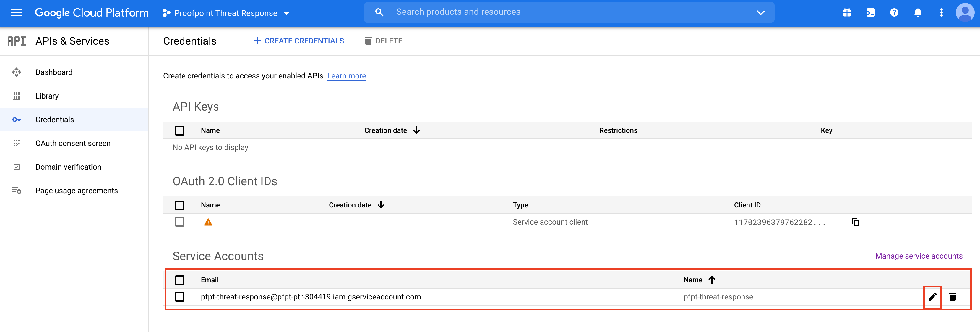The height and width of the screenshot is (332, 980).
Task: Check the service account client row
Action: pos(180,222)
